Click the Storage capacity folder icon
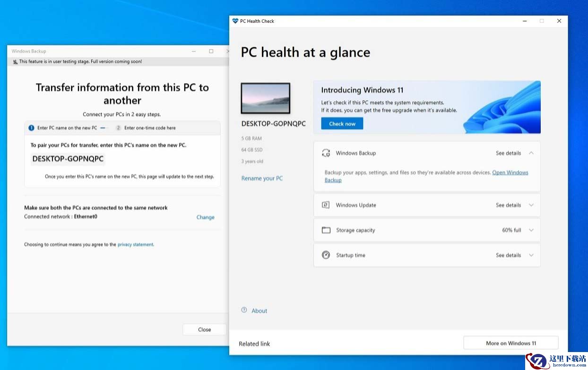The image size is (588, 370). pos(326,230)
